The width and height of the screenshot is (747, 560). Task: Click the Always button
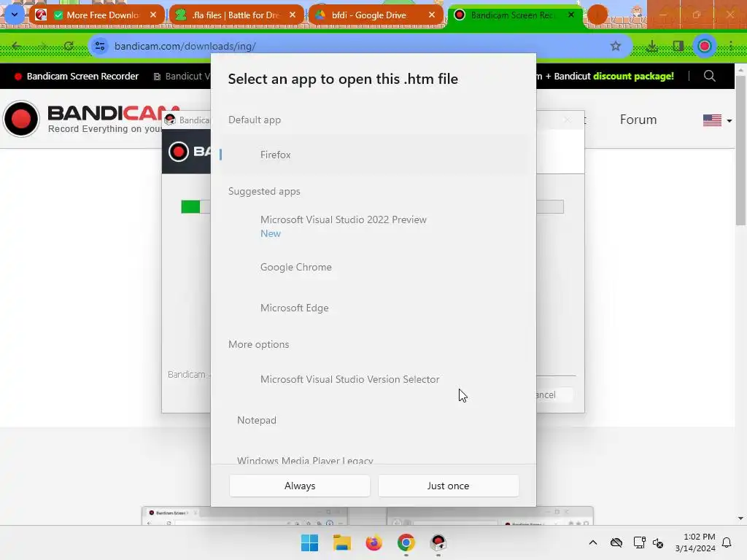pos(300,486)
